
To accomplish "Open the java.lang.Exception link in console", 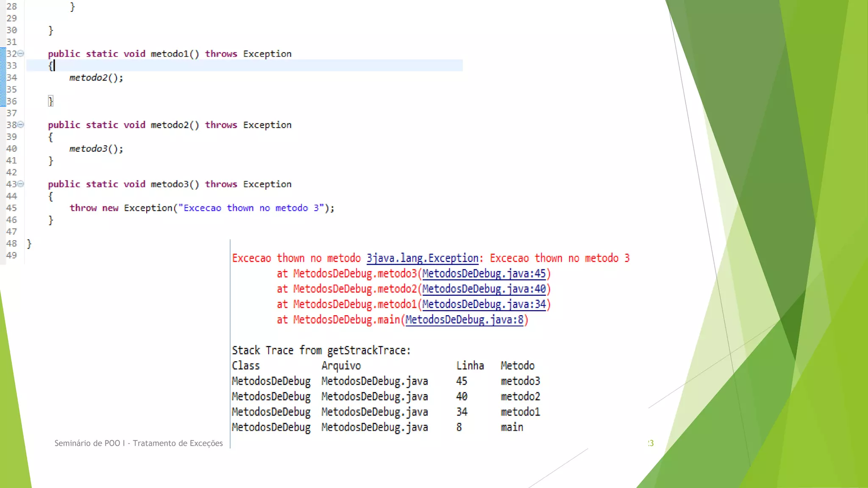I will pos(425,258).
